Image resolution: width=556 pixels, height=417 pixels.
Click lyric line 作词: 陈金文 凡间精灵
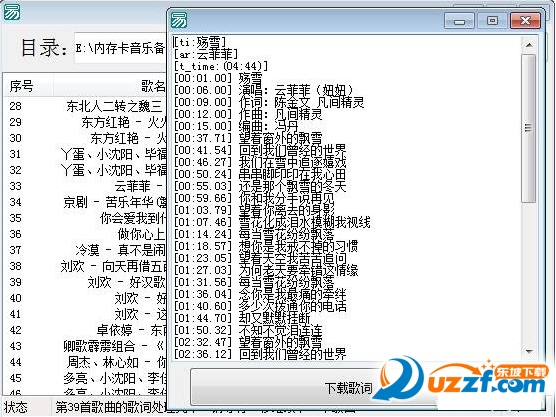pyautogui.click(x=269, y=102)
